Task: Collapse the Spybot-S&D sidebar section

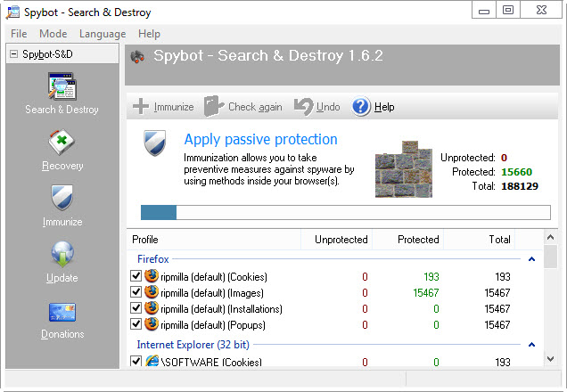Action: pyautogui.click(x=13, y=54)
